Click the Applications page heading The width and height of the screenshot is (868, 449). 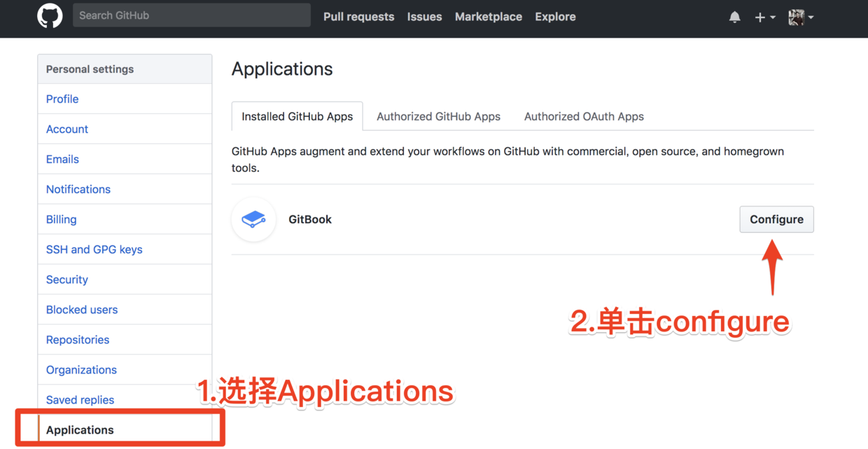(282, 69)
